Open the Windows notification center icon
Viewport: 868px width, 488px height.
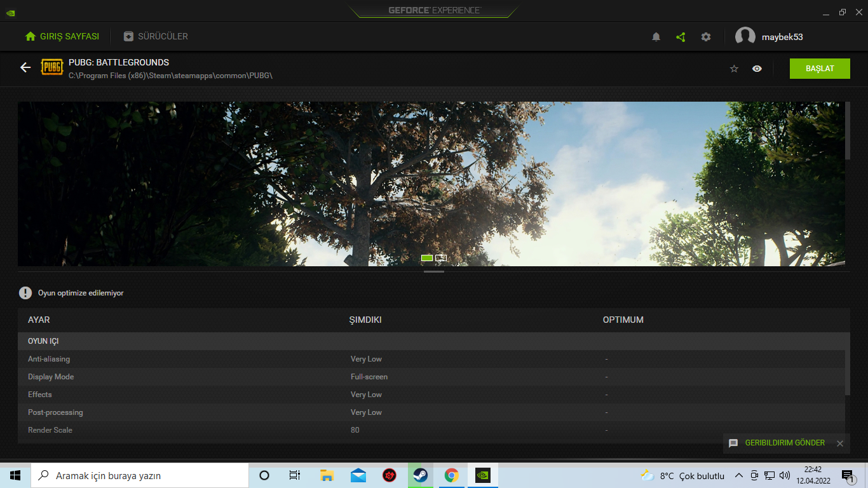click(x=848, y=475)
